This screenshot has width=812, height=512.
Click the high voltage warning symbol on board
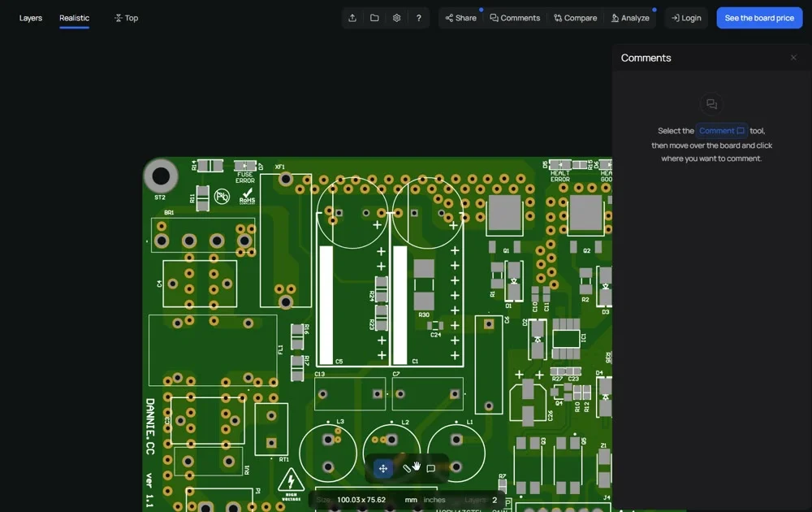point(291,484)
